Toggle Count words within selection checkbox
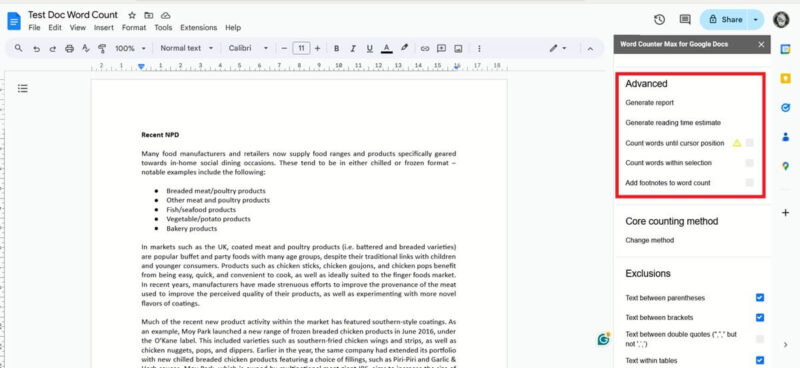The height and width of the screenshot is (368, 800). [749, 163]
